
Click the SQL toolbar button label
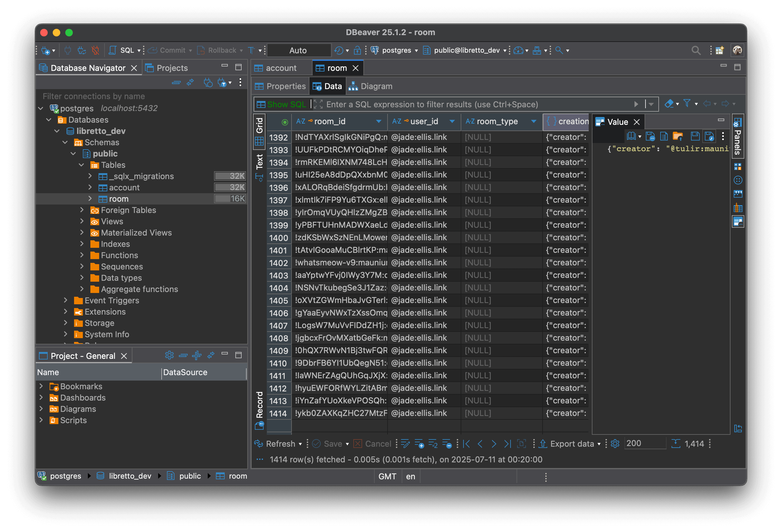point(127,51)
